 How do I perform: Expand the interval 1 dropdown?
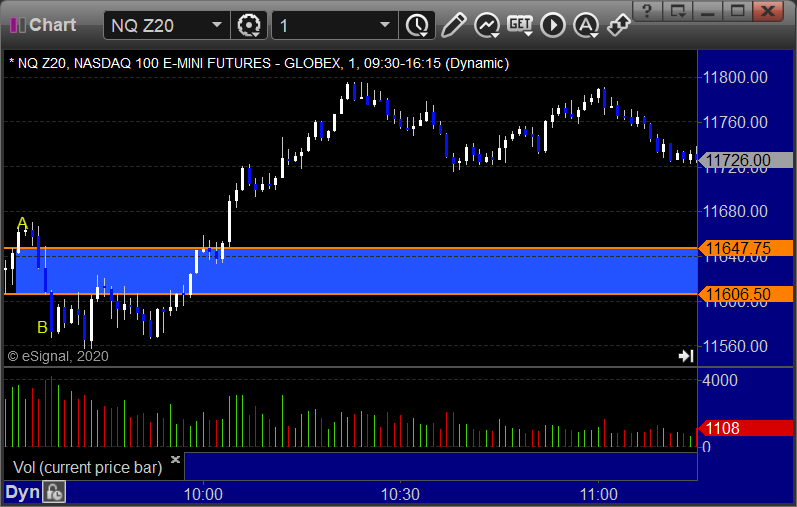385,25
